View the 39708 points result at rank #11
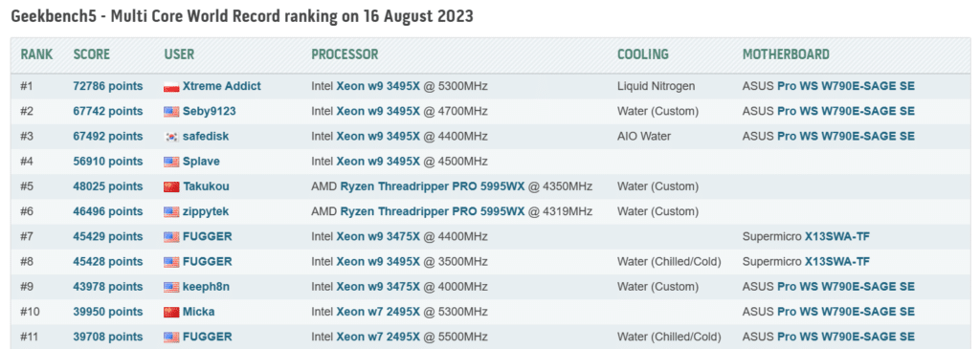The height and width of the screenshot is (349, 980). [107, 337]
